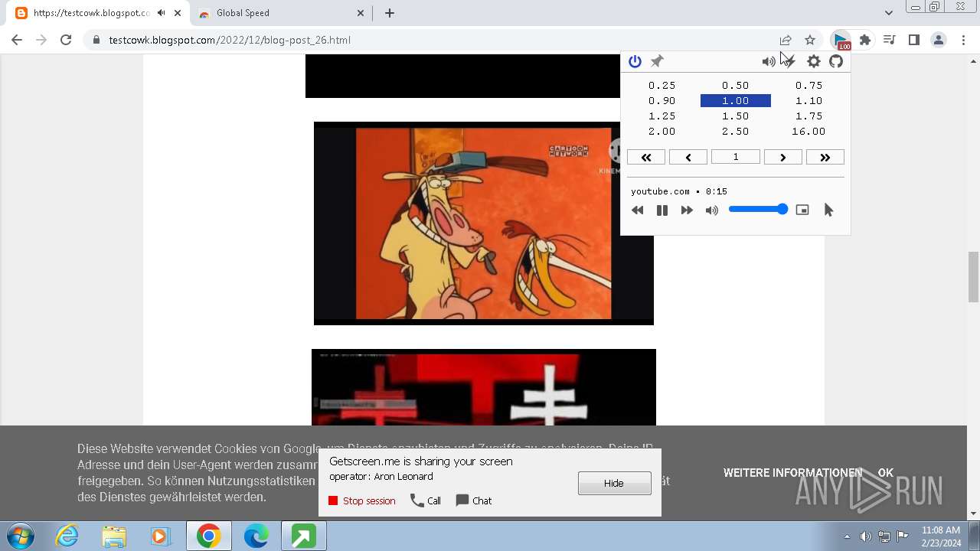Toggle Global Speed power button
This screenshot has width=980, height=551.
pyautogui.click(x=635, y=61)
